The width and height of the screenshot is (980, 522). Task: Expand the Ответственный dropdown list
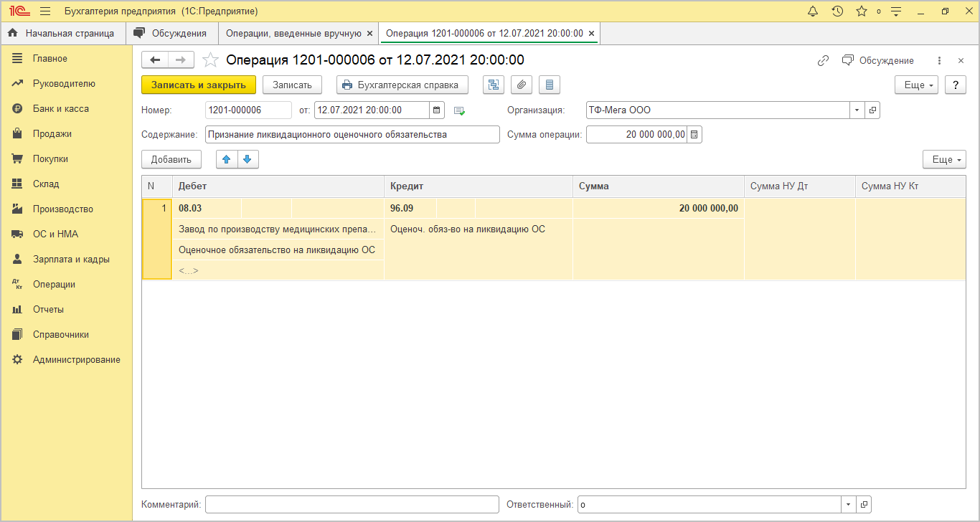[x=849, y=505]
